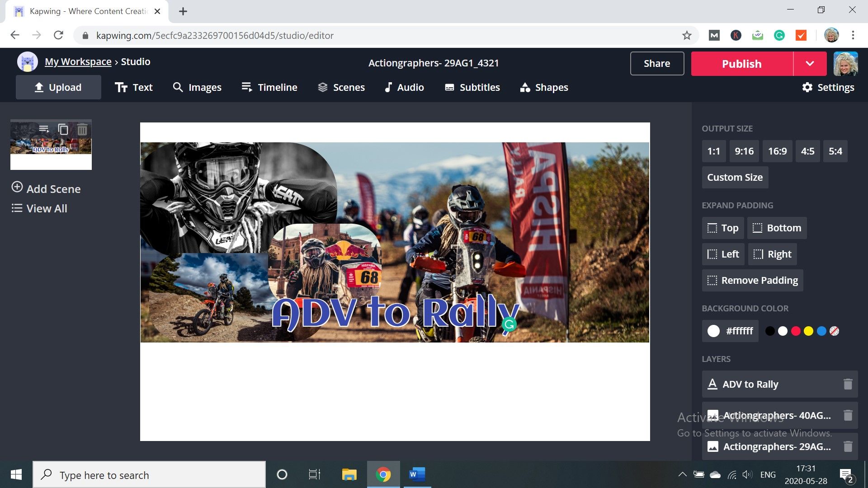Open the Subtitles tab

[x=472, y=87]
